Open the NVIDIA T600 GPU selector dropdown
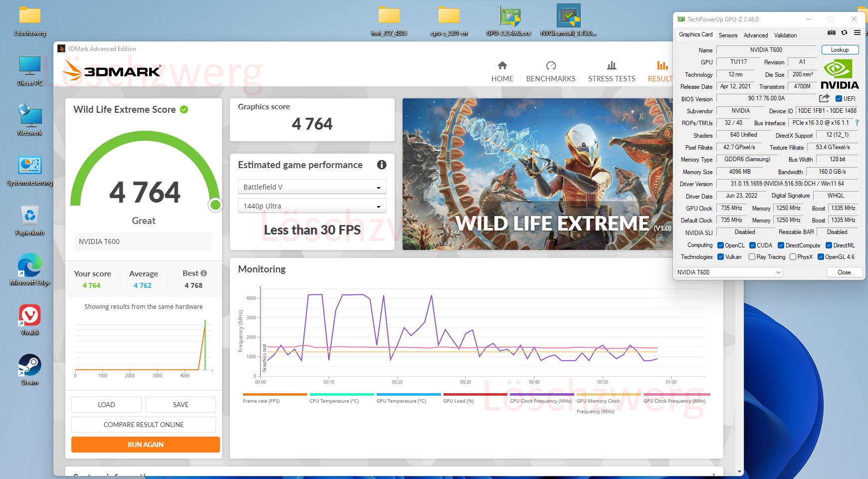This screenshot has height=479, width=868. tap(729, 272)
